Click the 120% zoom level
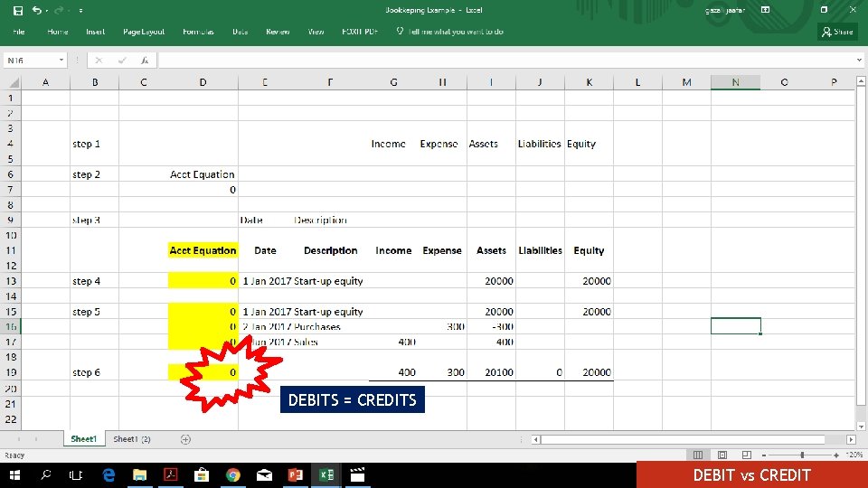 pos(854,455)
